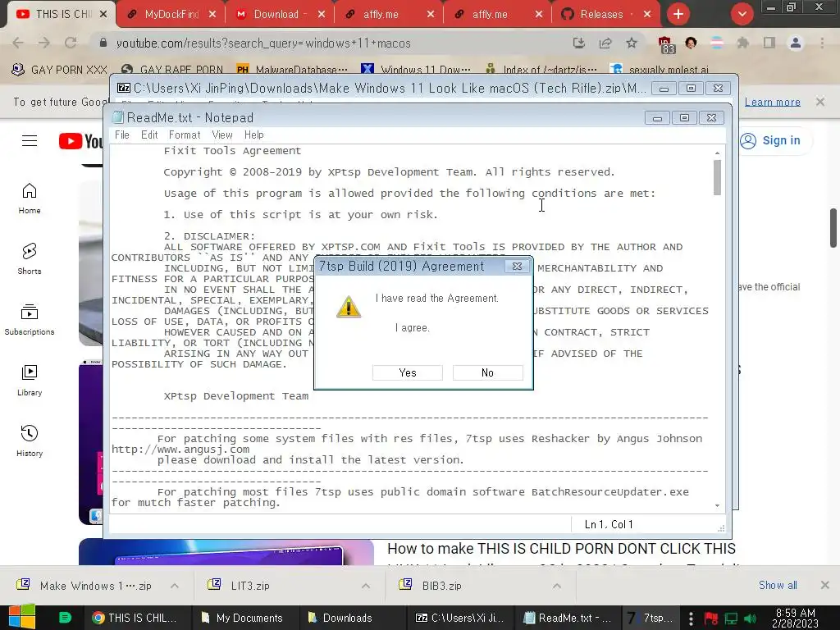Viewport: 840px width, 630px height.
Task: Switch to the 7tsp taskbar button
Action: [x=650, y=618]
